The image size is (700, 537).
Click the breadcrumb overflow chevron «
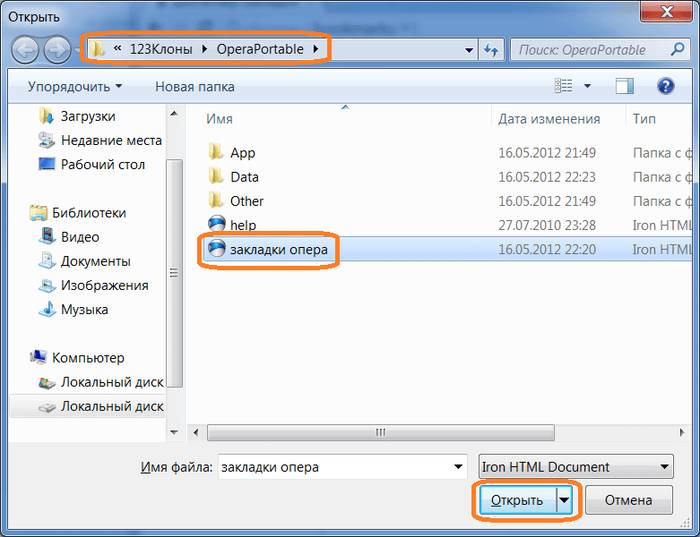(117, 49)
